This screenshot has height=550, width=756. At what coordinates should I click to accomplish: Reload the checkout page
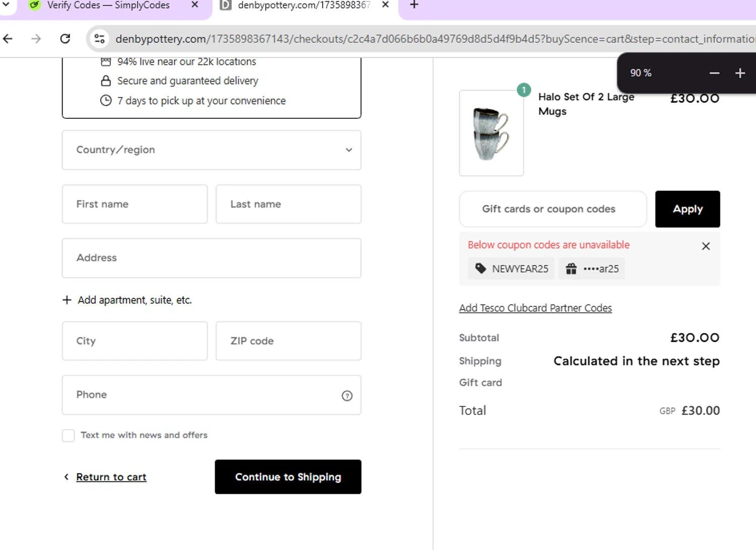[65, 39]
